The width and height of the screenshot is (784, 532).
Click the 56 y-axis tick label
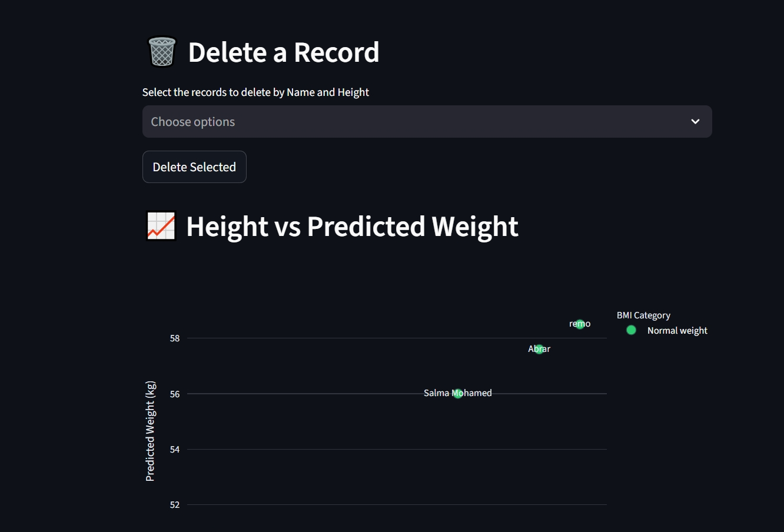pyautogui.click(x=175, y=394)
